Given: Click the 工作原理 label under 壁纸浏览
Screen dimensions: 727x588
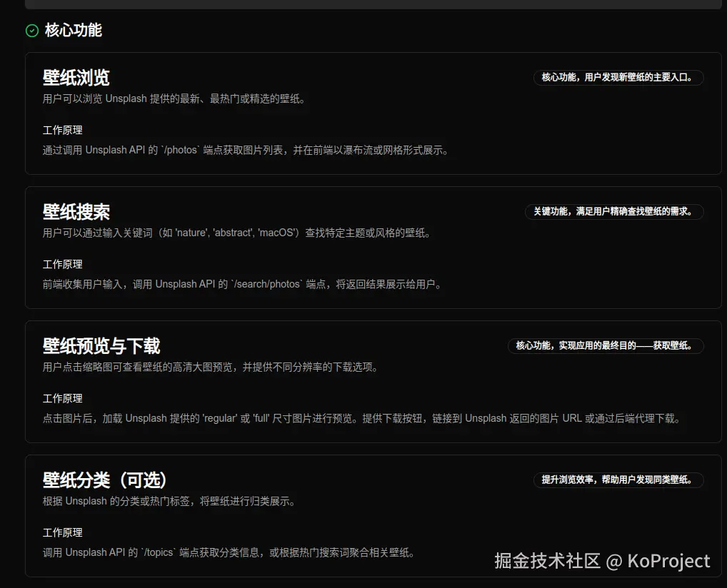Looking at the screenshot, I should pyautogui.click(x=62, y=130).
